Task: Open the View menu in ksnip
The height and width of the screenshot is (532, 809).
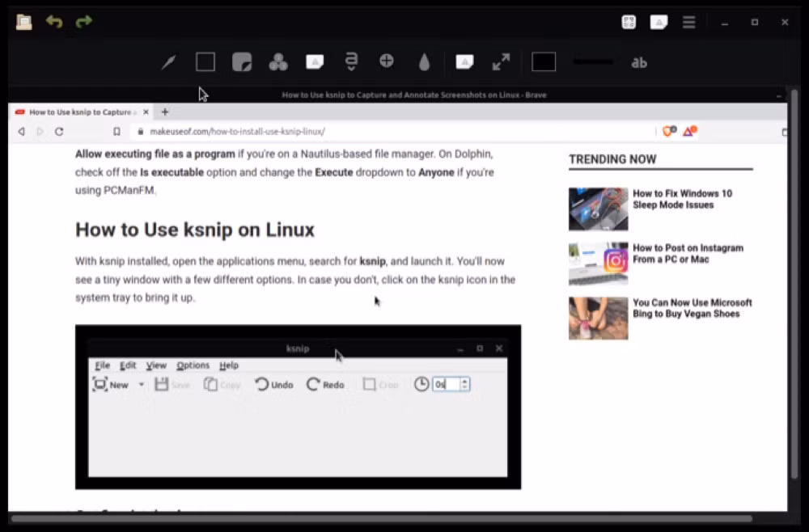Action: [x=156, y=365]
